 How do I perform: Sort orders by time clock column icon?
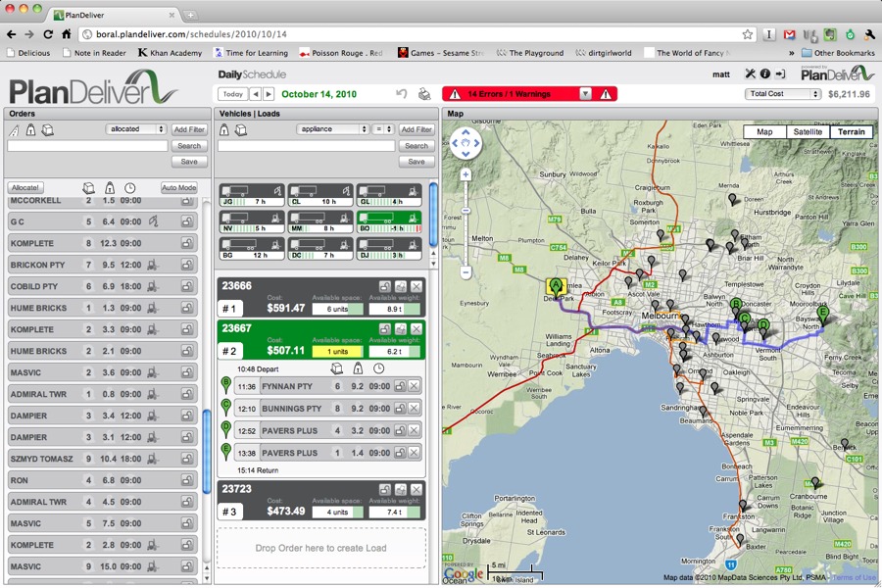pyautogui.click(x=130, y=187)
